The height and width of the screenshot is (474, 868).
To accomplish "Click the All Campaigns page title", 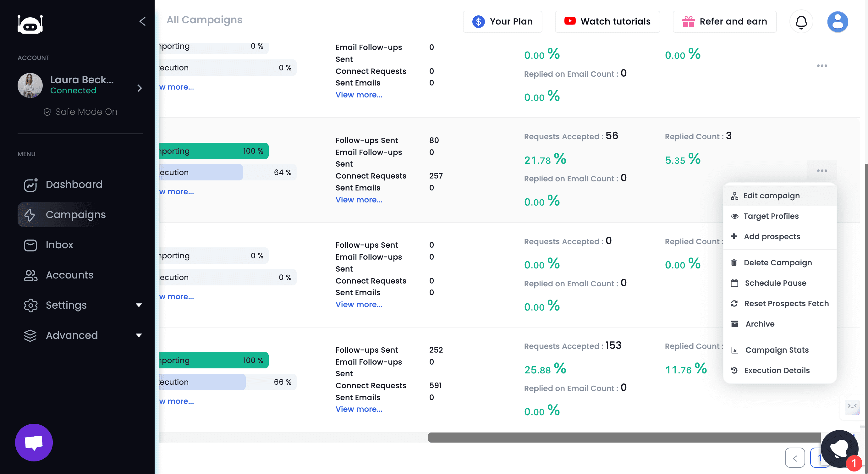I will pos(204,20).
